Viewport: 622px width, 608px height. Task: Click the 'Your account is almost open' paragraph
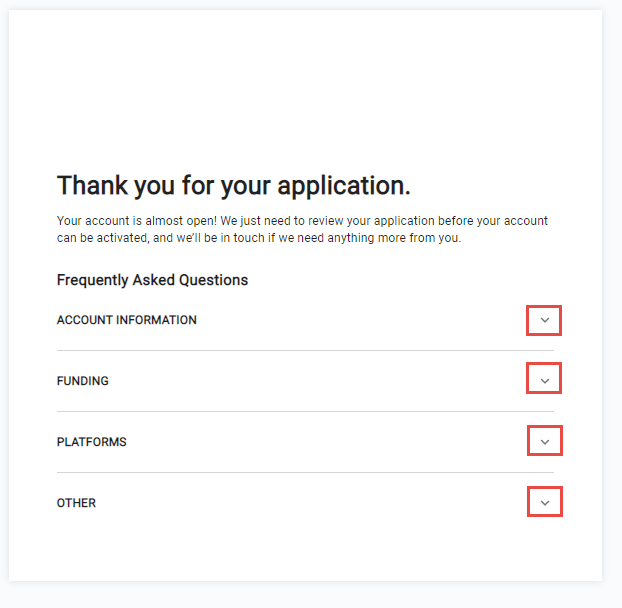(x=302, y=221)
